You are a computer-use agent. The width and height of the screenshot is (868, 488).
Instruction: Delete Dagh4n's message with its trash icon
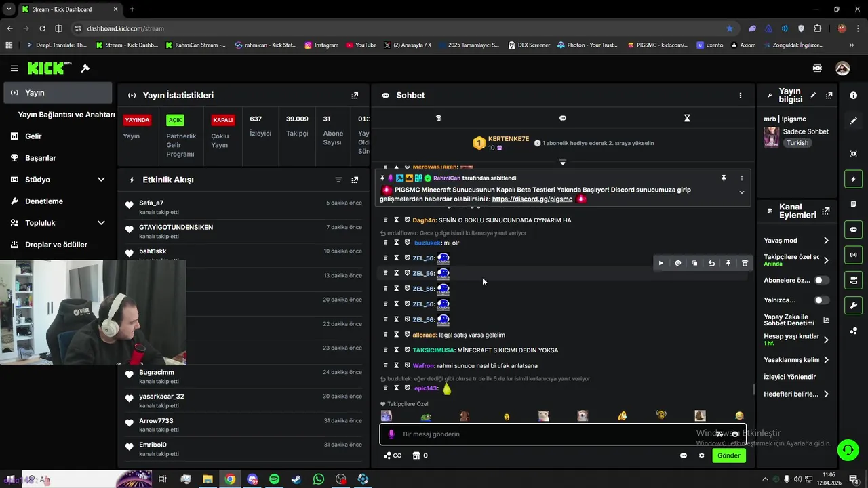tap(386, 220)
